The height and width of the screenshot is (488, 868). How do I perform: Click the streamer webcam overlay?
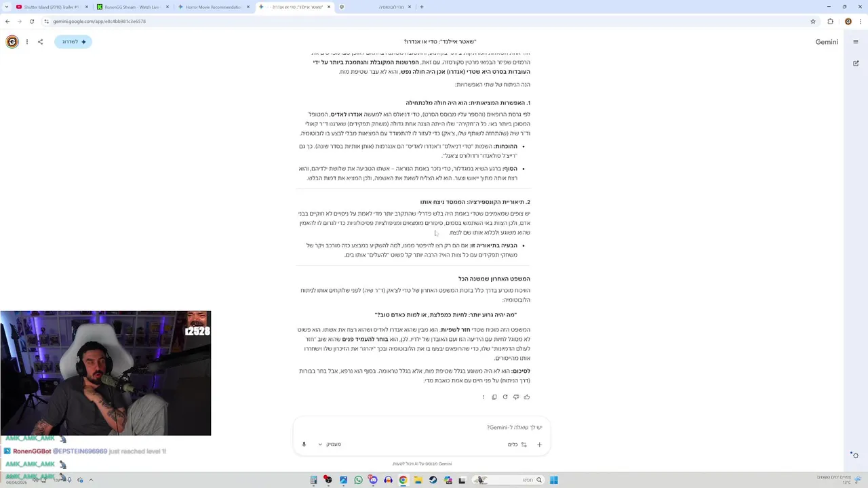pyautogui.click(x=106, y=373)
